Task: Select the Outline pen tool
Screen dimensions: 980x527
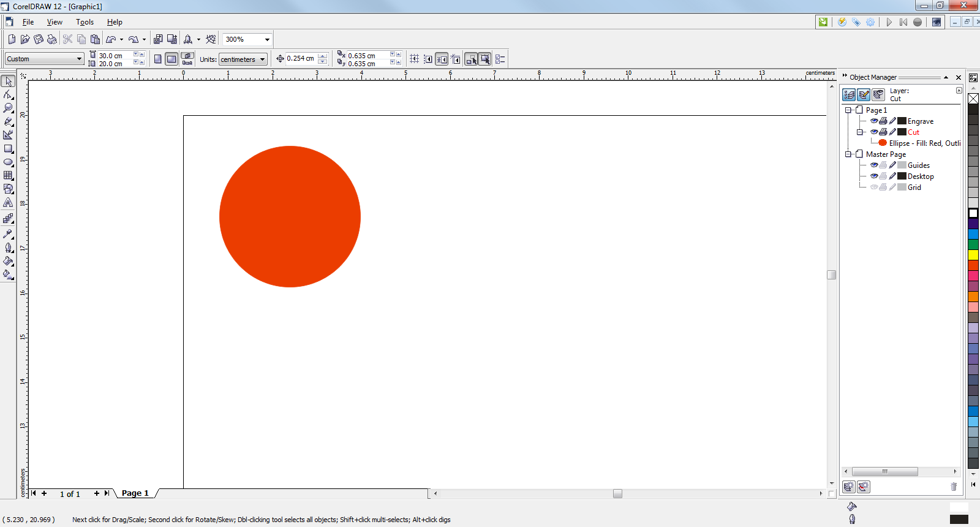Action: 8,248
